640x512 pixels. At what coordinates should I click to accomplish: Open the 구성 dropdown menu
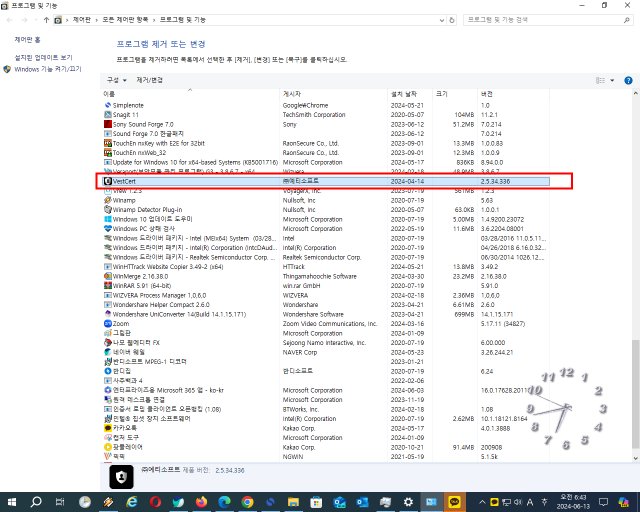coord(116,80)
